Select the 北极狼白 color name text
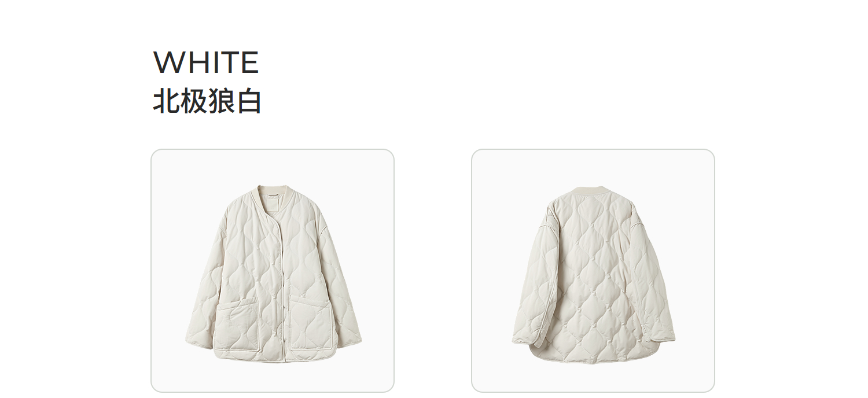This screenshot has height=398, width=868. [x=207, y=102]
